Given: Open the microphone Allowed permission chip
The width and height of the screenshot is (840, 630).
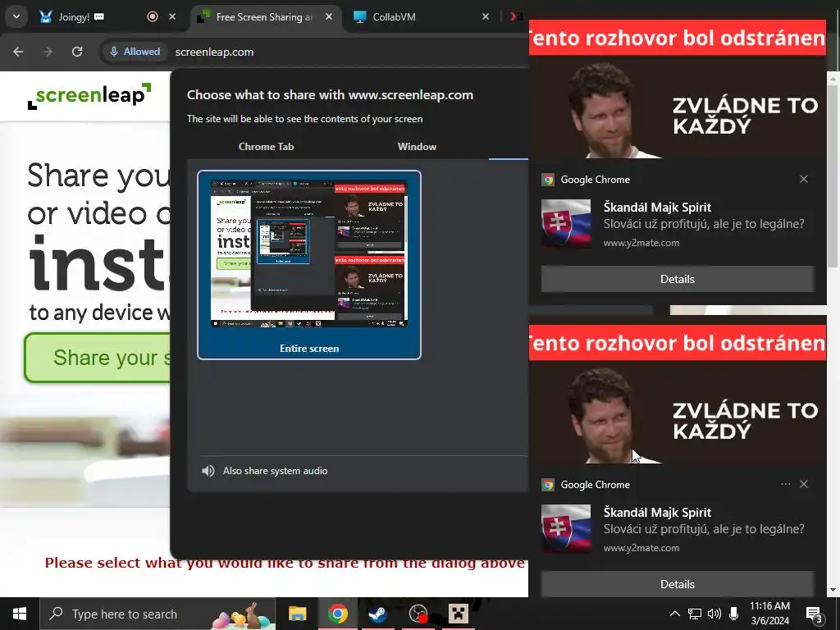Looking at the screenshot, I should [x=135, y=52].
